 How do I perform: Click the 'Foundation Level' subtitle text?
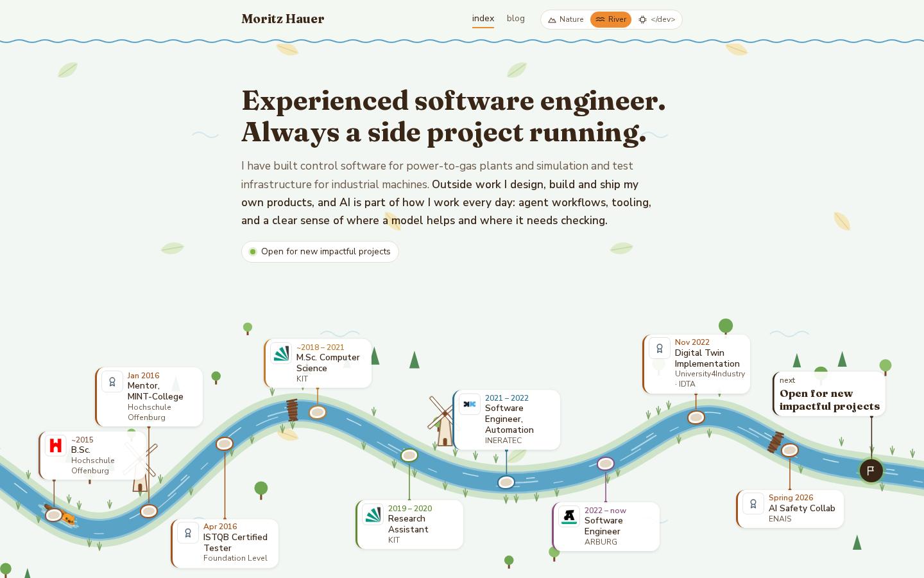coord(235,558)
